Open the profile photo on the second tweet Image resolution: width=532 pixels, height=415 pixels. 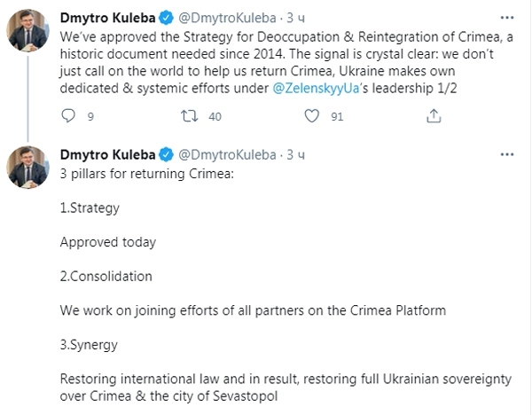click(x=27, y=166)
